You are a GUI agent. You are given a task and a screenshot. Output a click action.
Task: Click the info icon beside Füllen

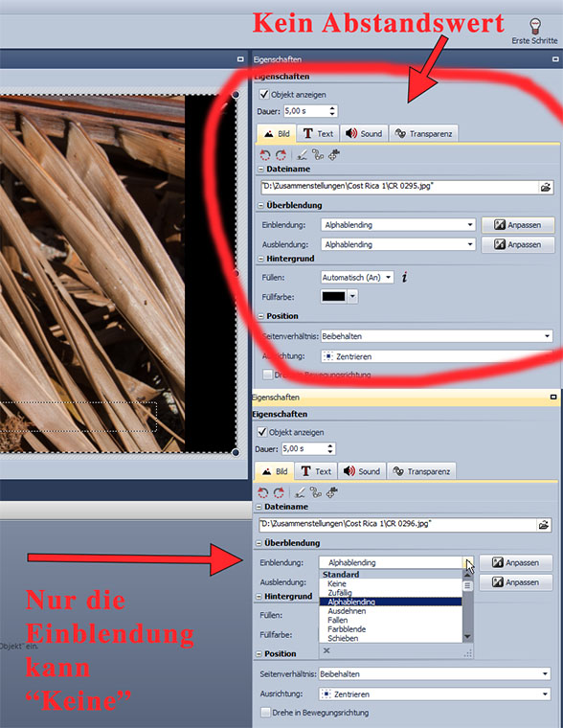pos(405,277)
